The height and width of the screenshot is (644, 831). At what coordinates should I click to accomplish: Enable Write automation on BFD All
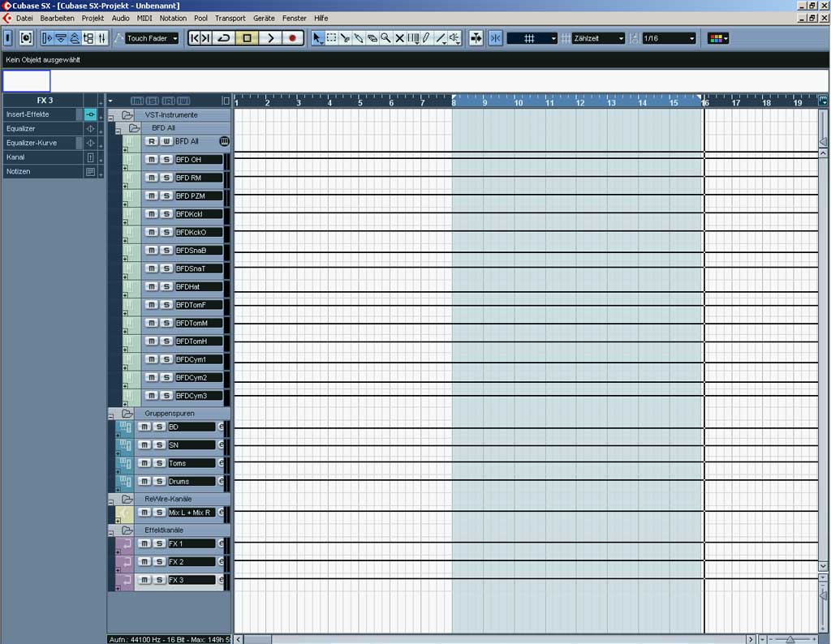point(166,141)
